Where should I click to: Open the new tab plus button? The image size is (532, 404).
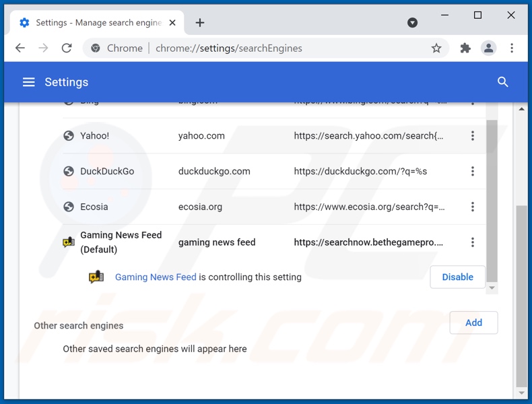pyautogui.click(x=200, y=23)
